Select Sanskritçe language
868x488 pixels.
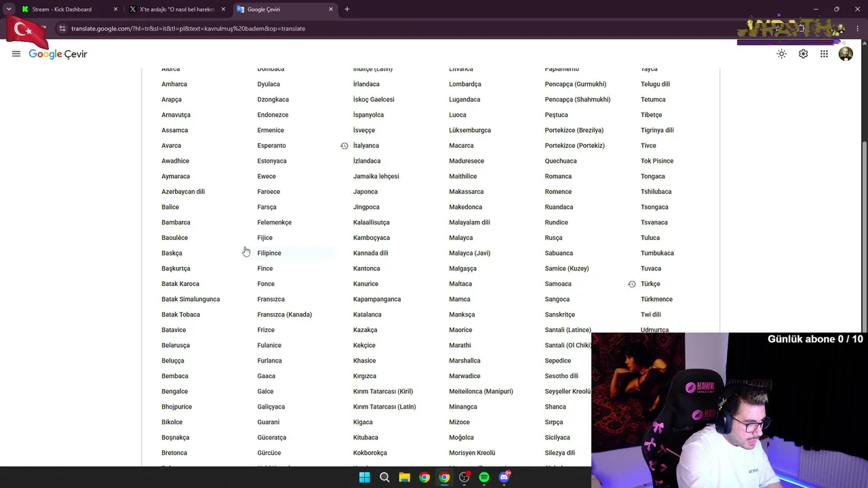(559, 314)
